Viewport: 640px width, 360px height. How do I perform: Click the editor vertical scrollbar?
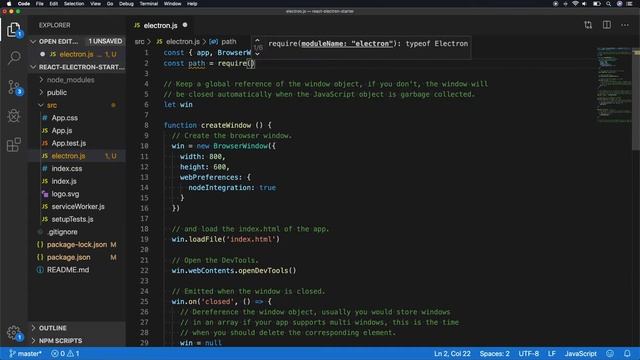tap(636, 100)
